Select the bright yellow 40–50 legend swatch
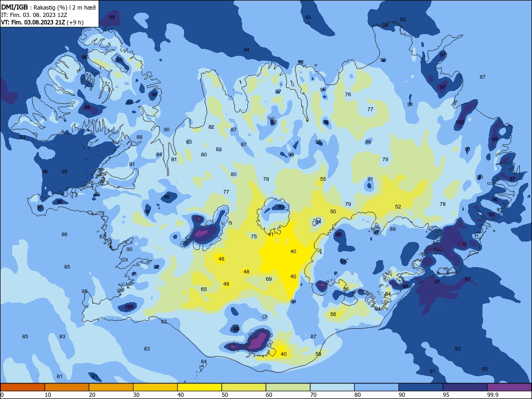 [x=199, y=387]
